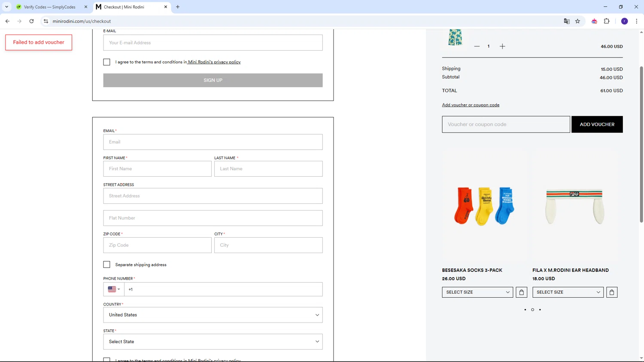Click the City field
Screen dimensions: 644x362
click(x=268, y=245)
